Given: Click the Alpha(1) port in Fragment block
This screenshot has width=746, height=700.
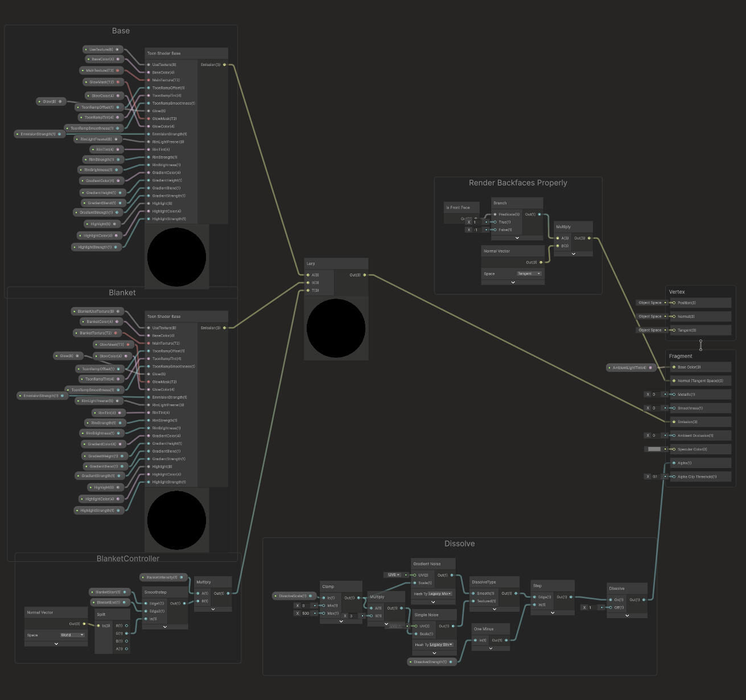Looking at the screenshot, I should tap(674, 463).
